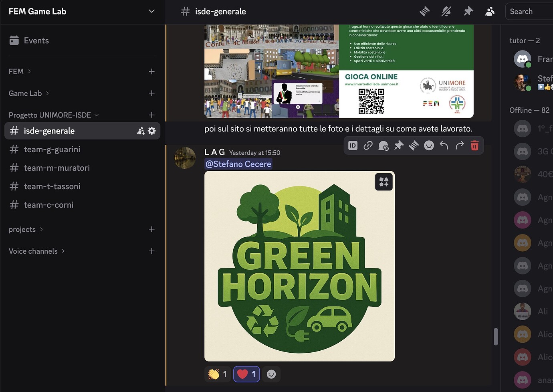Open the Threads list in the channel header
This screenshot has width=553, height=392.
point(424,12)
